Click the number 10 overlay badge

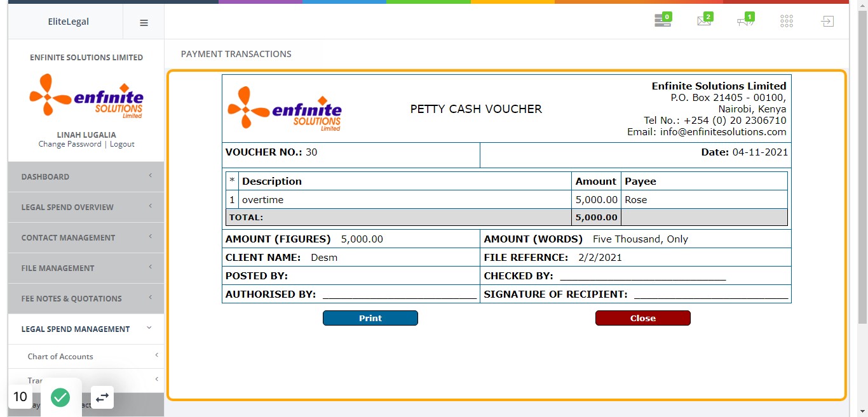tap(20, 397)
